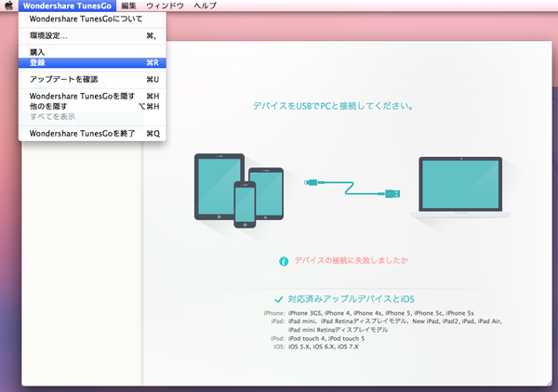Click the 対応済みアップルデバイスとiOS heading
The image size is (558, 392).
[x=351, y=299]
